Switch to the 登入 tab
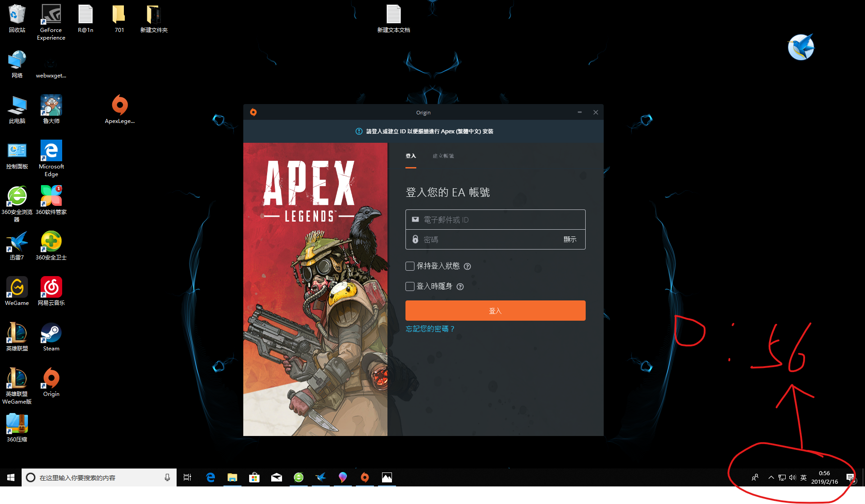The height and width of the screenshot is (504, 865). click(x=410, y=156)
